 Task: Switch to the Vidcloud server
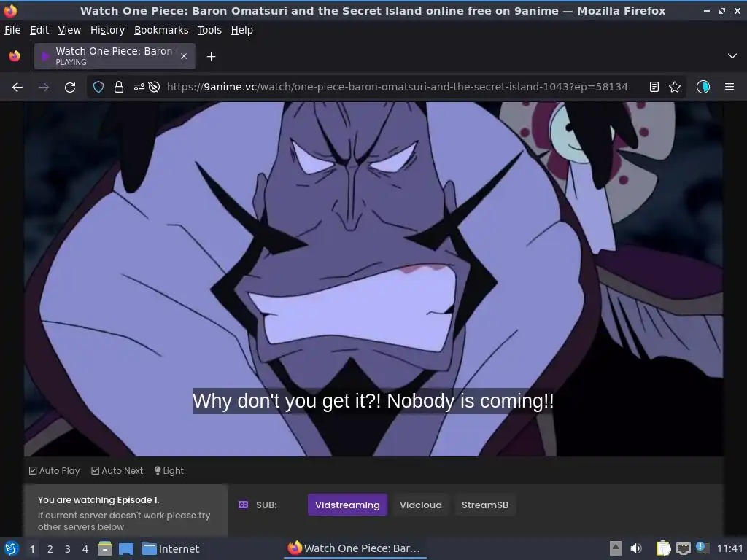click(x=421, y=505)
